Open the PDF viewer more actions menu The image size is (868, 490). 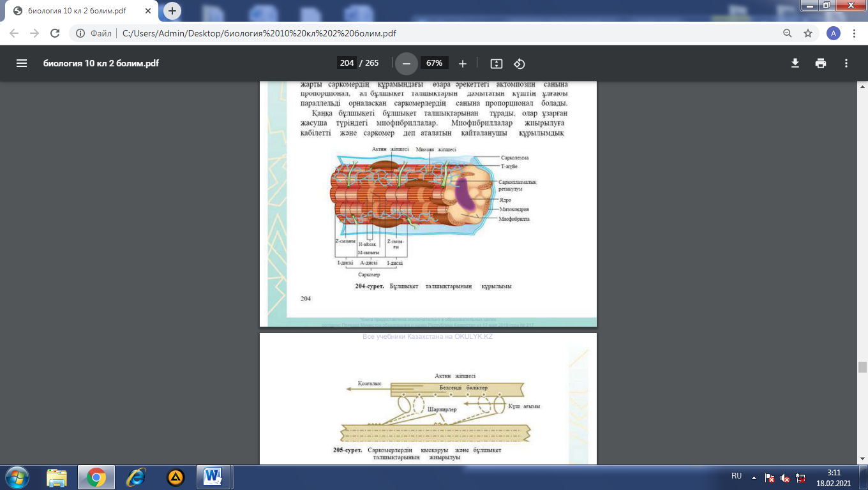[846, 63]
